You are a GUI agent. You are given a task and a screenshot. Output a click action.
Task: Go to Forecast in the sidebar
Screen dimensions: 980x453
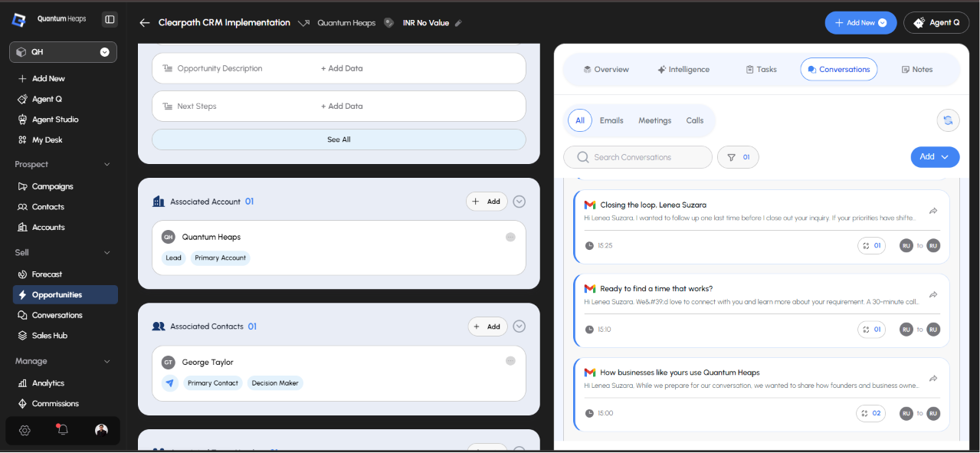[x=40, y=274]
